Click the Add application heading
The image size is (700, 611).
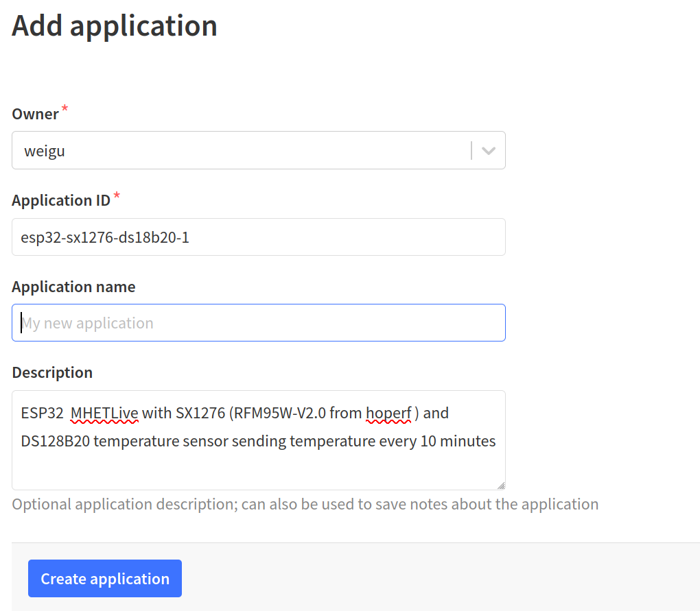(x=115, y=26)
